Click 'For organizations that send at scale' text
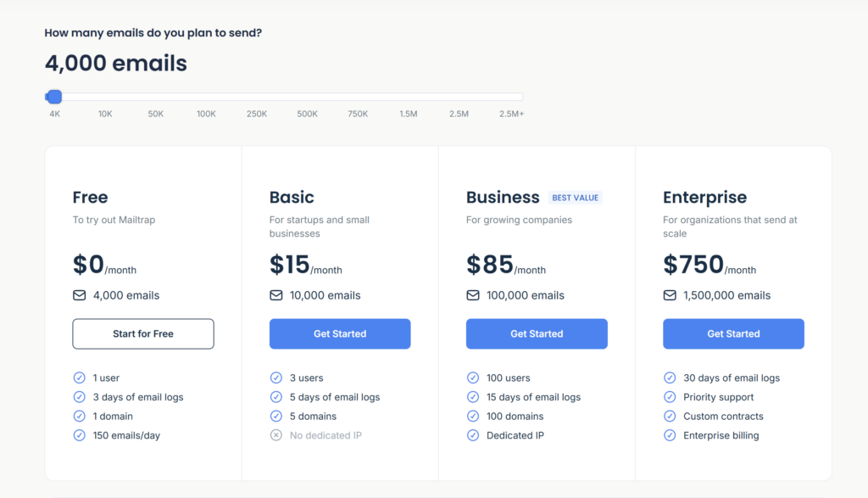The image size is (868, 498). pyautogui.click(x=730, y=227)
